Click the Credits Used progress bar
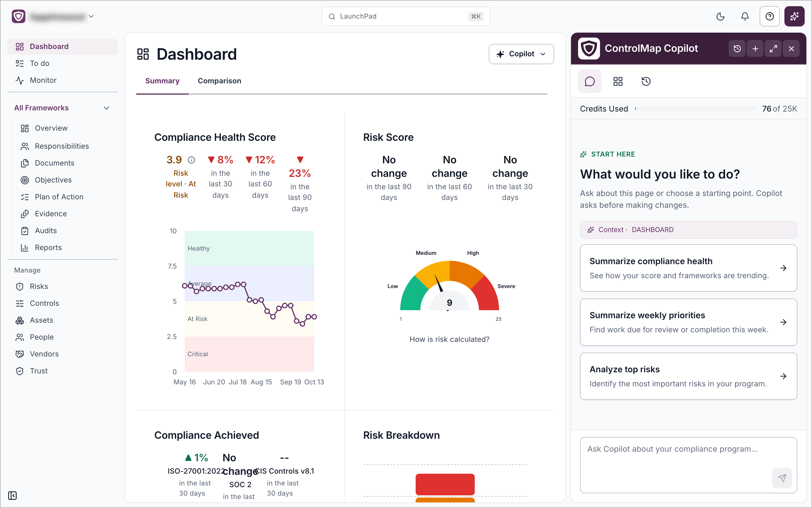This screenshot has height=508, width=812. [x=695, y=109]
